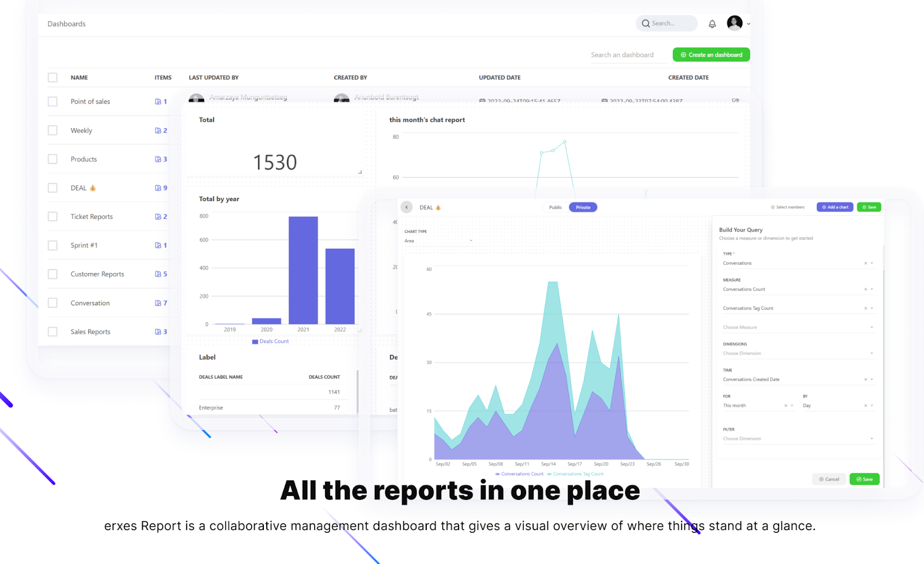The height and width of the screenshot is (564, 924).
Task: Click the top Save button beside Add a chart
Action: pos(869,207)
